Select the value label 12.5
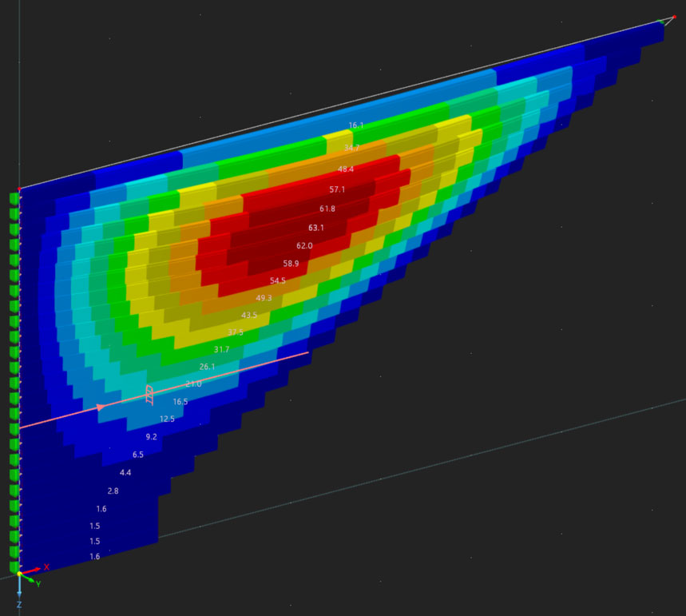This screenshot has height=616, width=686. pos(167,419)
